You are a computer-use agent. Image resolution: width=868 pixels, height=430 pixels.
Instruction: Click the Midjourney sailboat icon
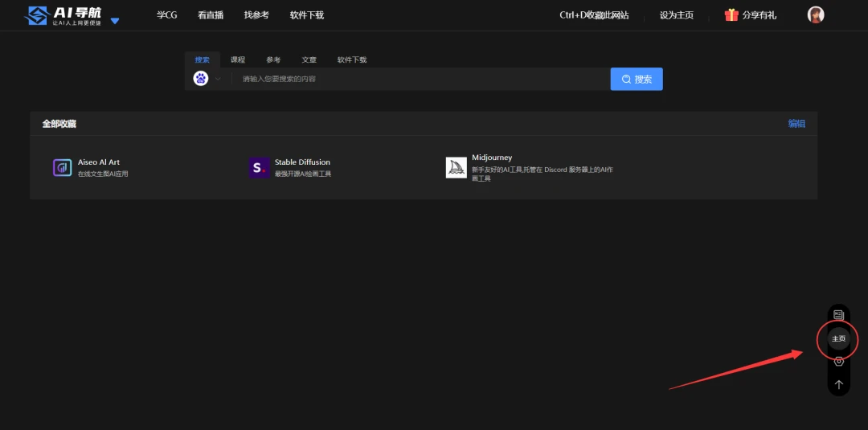pyautogui.click(x=457, y=168)
